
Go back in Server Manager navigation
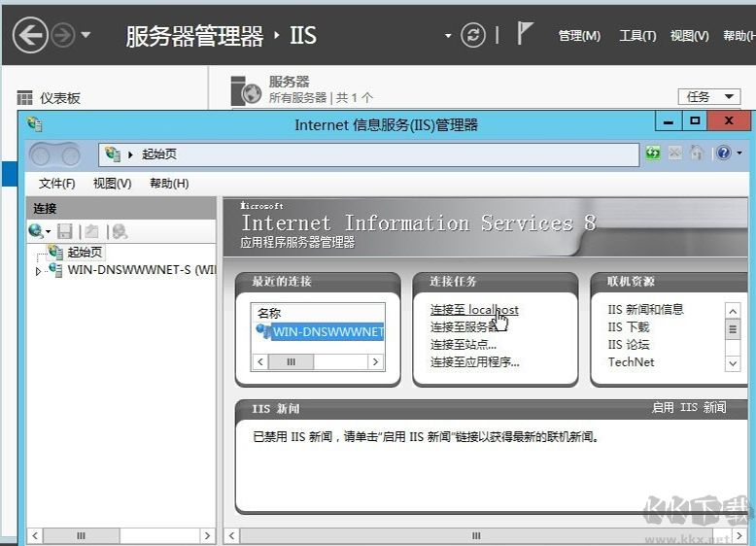pos(30,35)
